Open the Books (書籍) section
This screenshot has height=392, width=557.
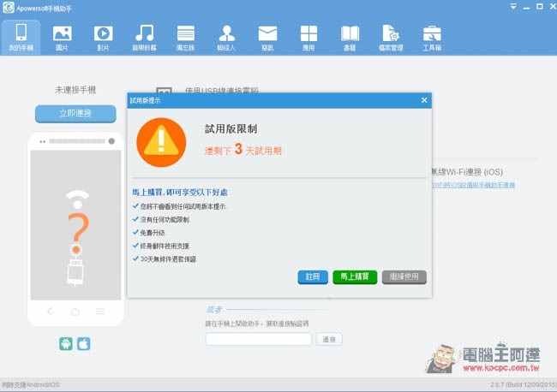[x=350, y=38]
